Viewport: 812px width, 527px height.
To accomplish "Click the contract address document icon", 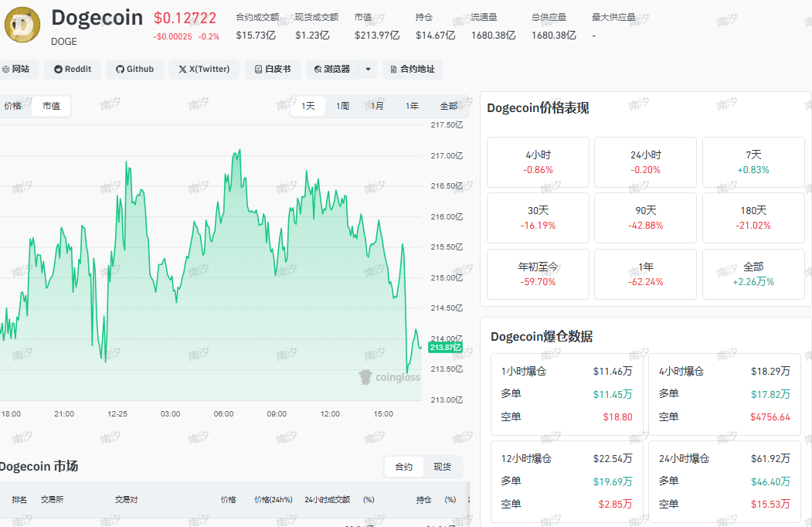I will [393, 69].
